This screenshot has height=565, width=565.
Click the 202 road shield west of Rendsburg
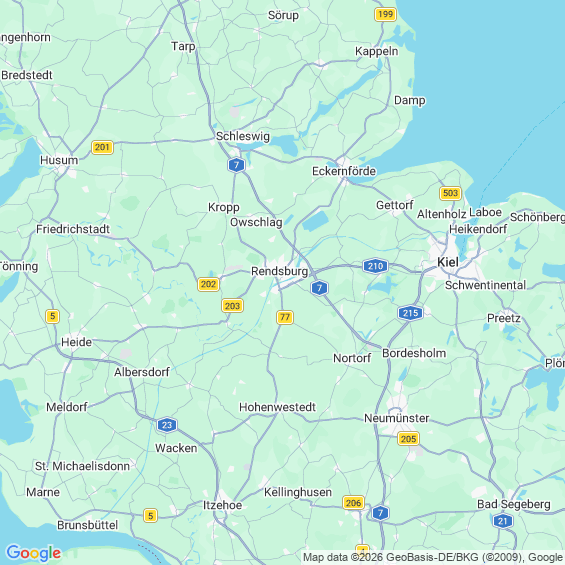click(x=208, y=284)
